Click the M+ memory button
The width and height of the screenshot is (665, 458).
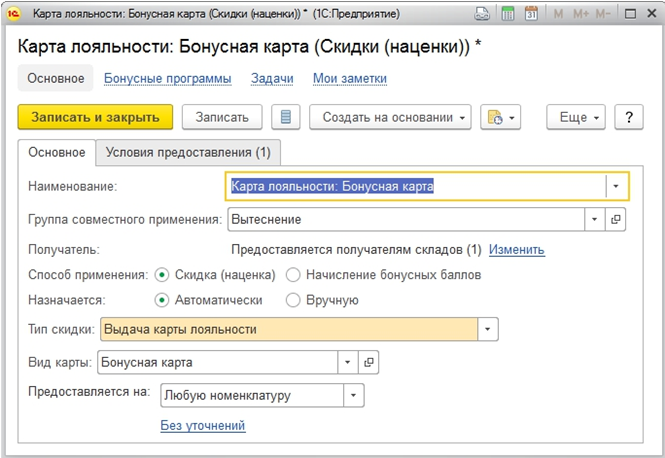click(x=580, y=15)
